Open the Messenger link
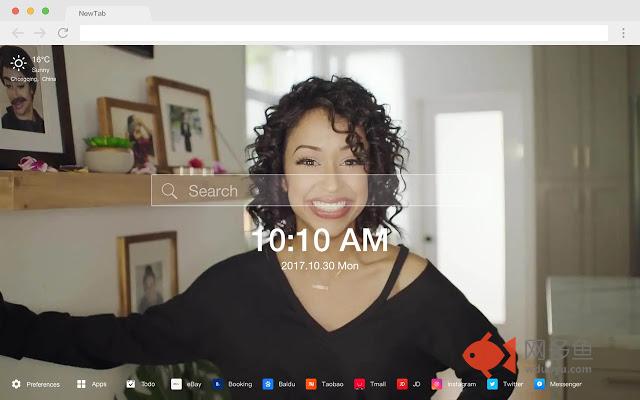This screenshot has height=400, width=640. [565, 384]
